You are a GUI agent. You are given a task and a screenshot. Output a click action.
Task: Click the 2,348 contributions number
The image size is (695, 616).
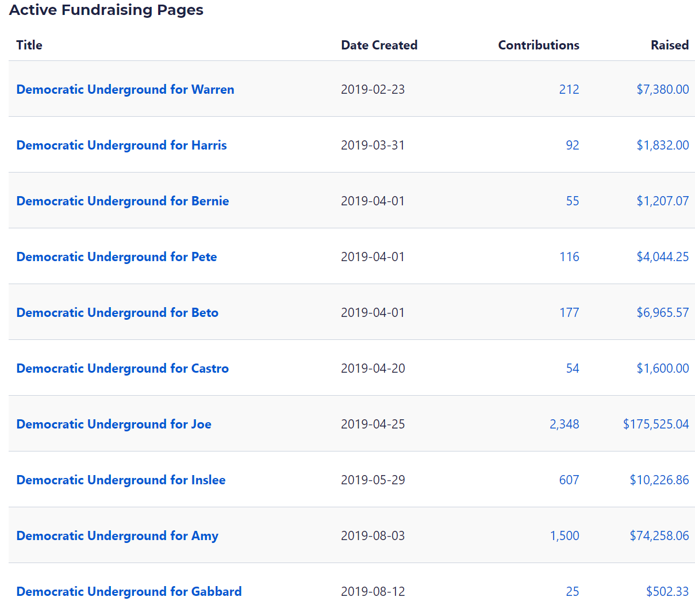pos(564,424)
